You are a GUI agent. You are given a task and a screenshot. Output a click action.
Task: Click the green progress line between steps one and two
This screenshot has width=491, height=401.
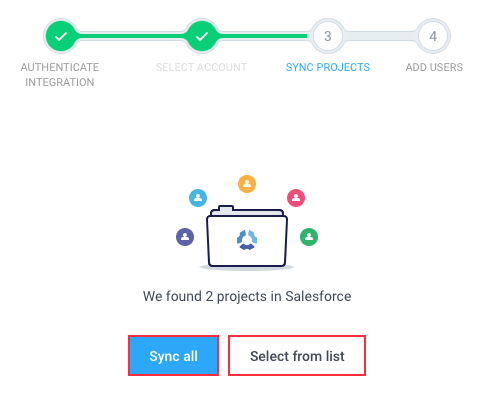pyautogui.click(x=131, y=36)
